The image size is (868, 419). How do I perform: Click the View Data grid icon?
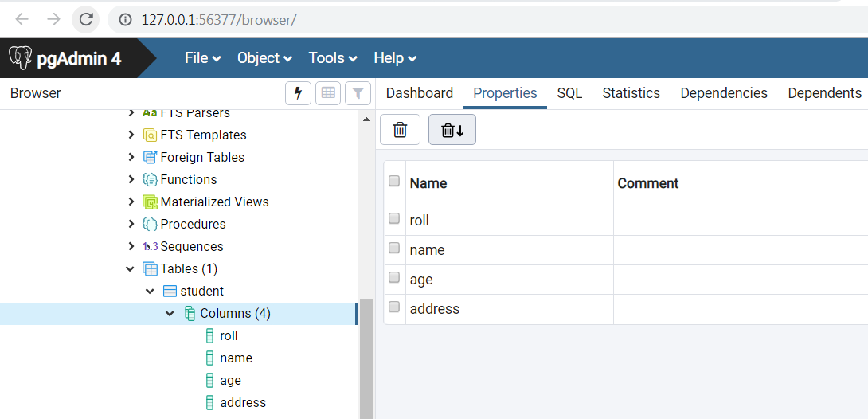[328, 93]
